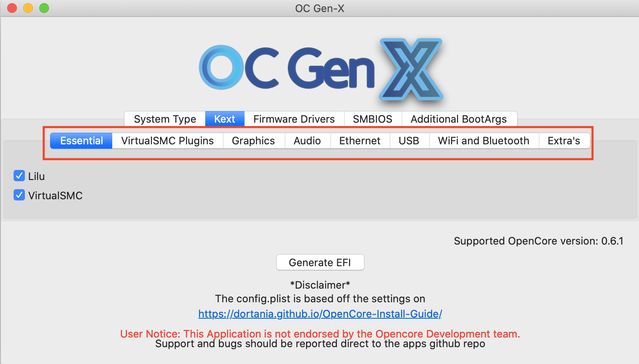Open the Extra's sub-tab
Screen dimensions: 639x364
pos(564,141)
